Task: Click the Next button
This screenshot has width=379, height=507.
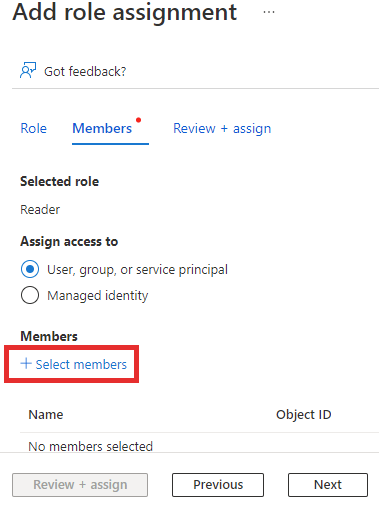Action: coord(328,485)
